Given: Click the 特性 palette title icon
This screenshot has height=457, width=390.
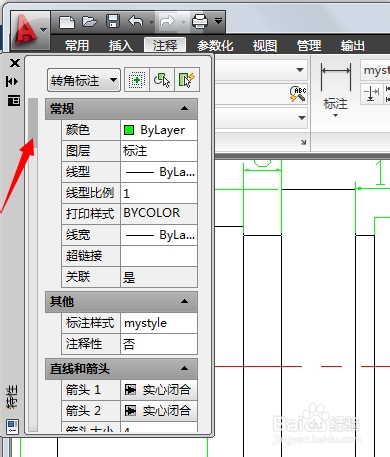Looking at the screenshot, I should click(x=13, y=427).
